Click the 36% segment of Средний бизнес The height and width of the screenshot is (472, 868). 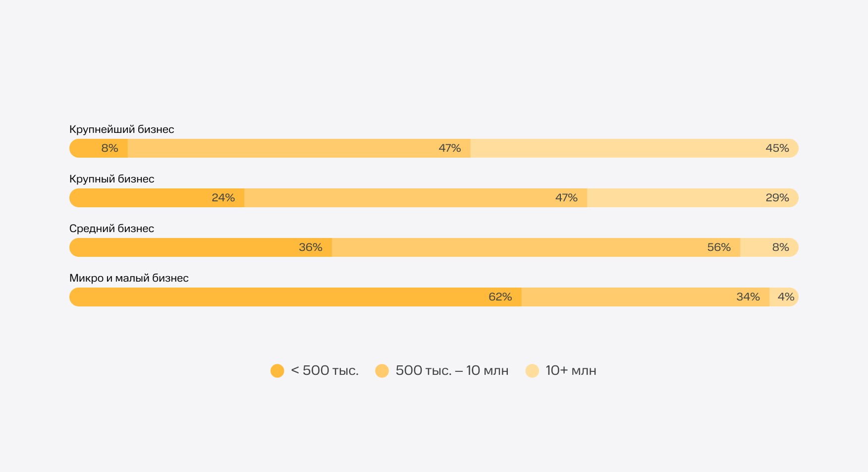pyautogui.click(x=201, y=247)
